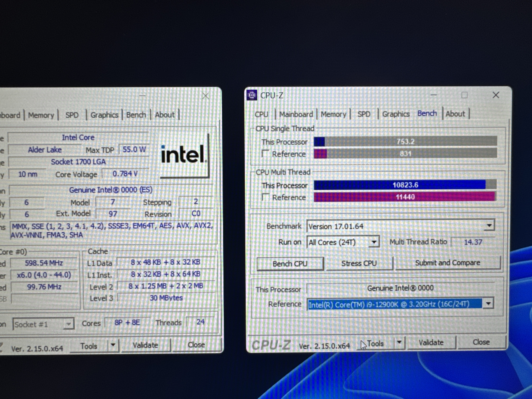Click the code name value Alder Lake
The image size is (532, 399).
45,150
